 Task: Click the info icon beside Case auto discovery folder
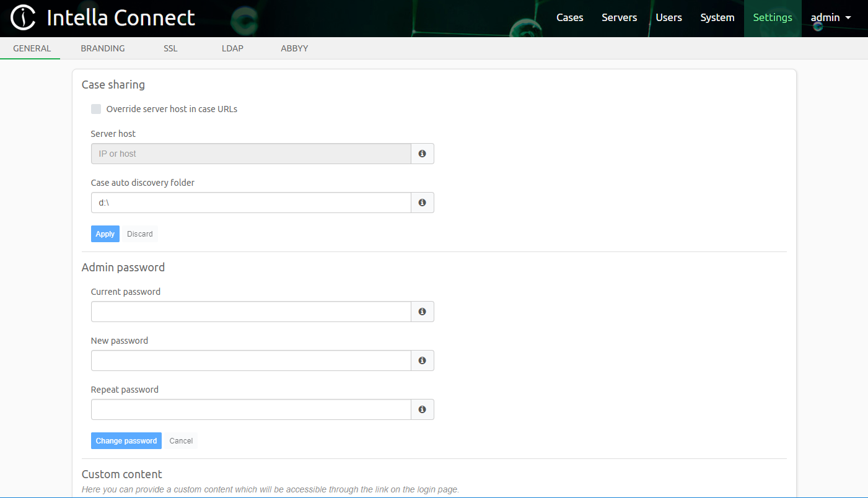point(422,202)
